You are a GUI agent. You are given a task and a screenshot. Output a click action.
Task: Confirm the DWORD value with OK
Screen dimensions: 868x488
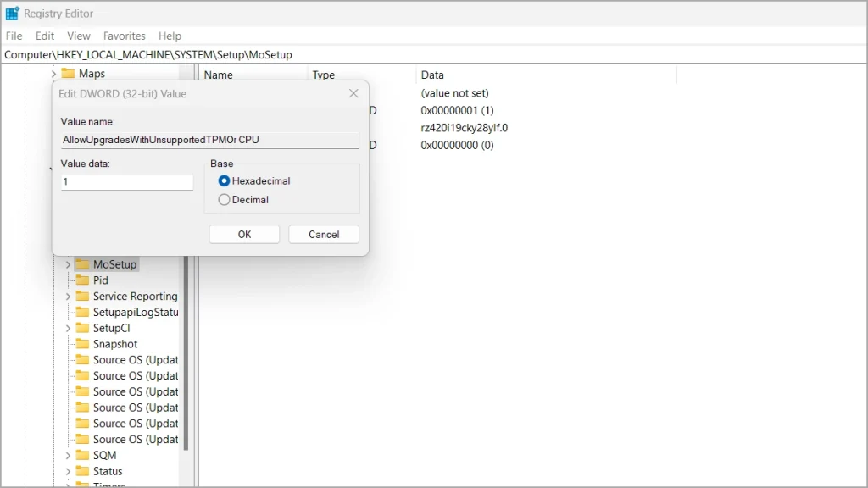pyautogui.click(x=244, y=234)
